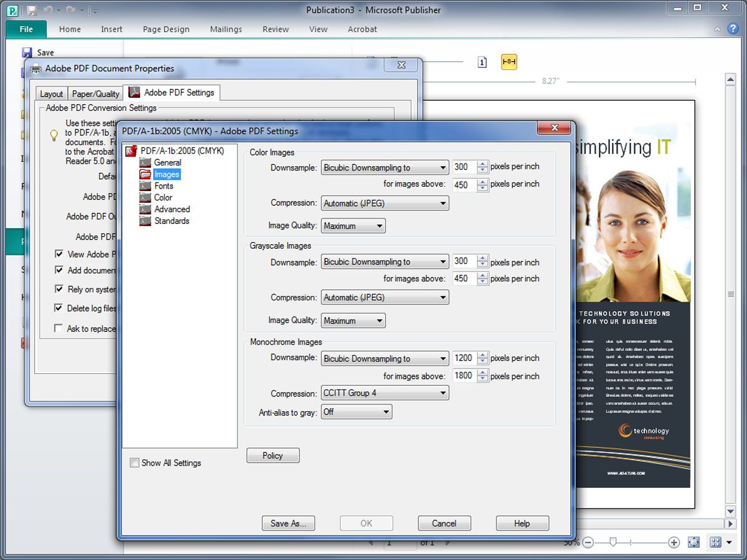
Task: Click the zoom slider handle in the status bar
Action: click(613, 543)
